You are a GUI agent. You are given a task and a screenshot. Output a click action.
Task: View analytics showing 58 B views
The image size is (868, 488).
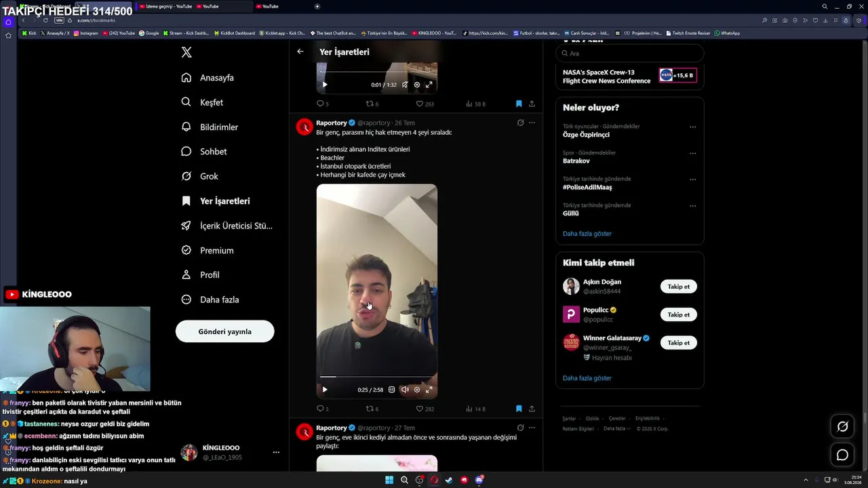475,104
